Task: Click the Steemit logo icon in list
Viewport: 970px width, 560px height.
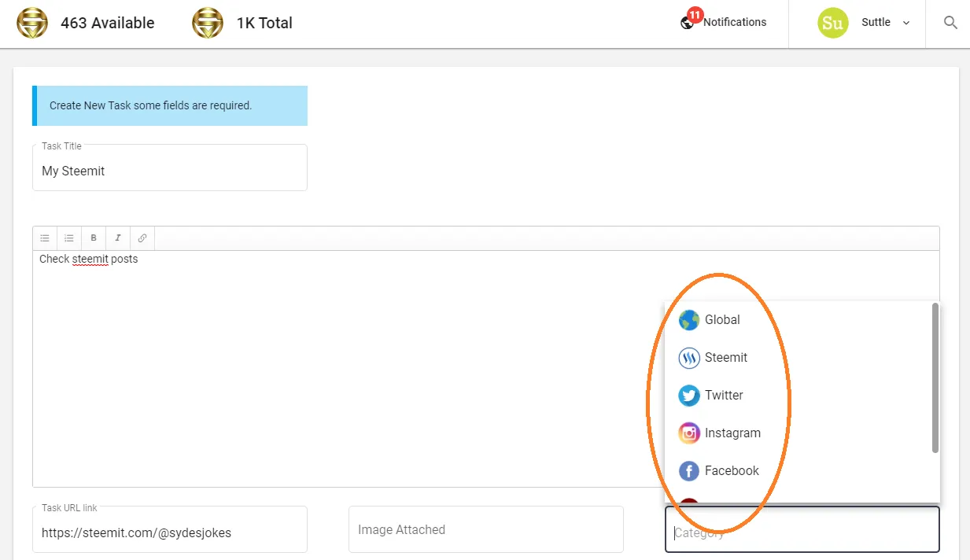Action: tap(689, 358)
